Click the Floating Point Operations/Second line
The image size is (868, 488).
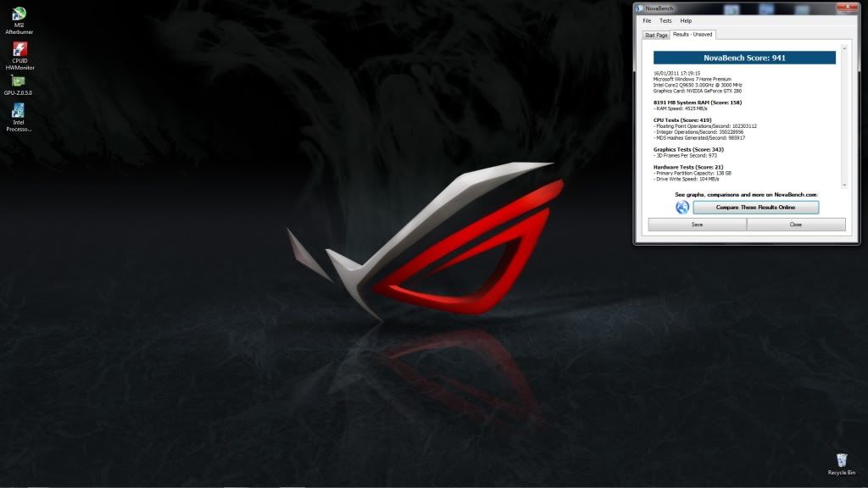click(x=705, y=126)
